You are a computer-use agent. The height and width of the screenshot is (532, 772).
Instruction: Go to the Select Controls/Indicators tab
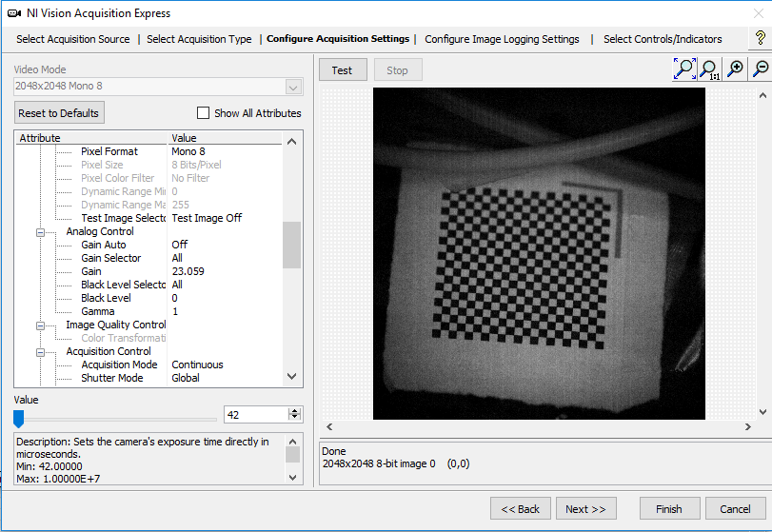pos(663,39)
